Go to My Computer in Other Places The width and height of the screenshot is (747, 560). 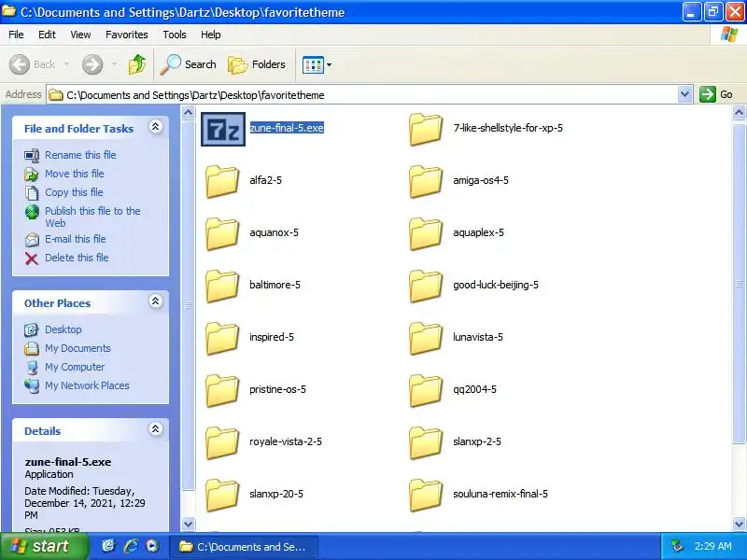pos(75,367)
